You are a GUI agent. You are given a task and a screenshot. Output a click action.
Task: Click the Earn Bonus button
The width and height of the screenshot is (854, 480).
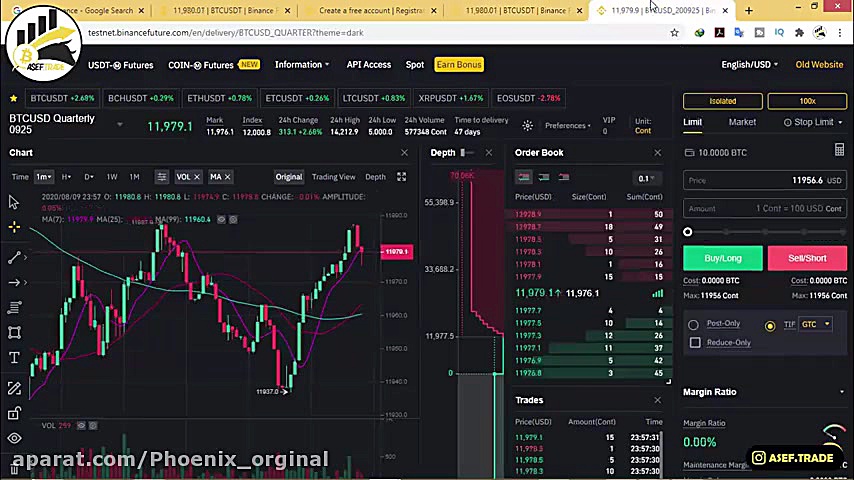[x=459, y=64]
